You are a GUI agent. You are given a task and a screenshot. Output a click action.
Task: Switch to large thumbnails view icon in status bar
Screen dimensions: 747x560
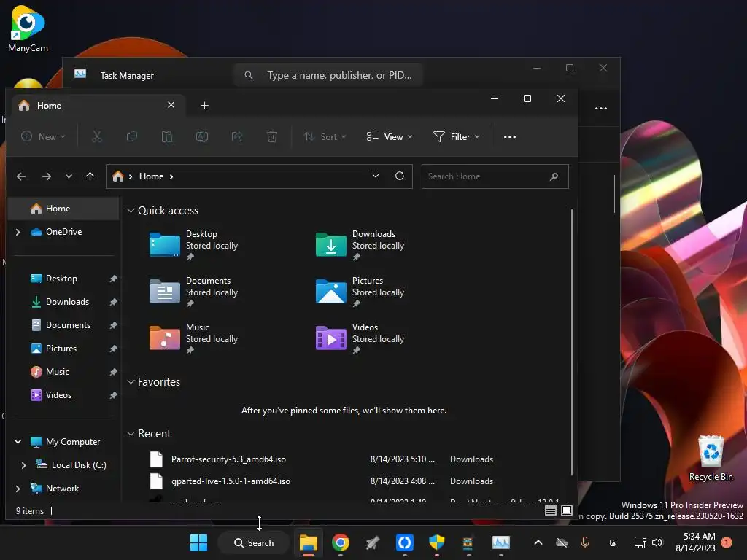(567, 510)
